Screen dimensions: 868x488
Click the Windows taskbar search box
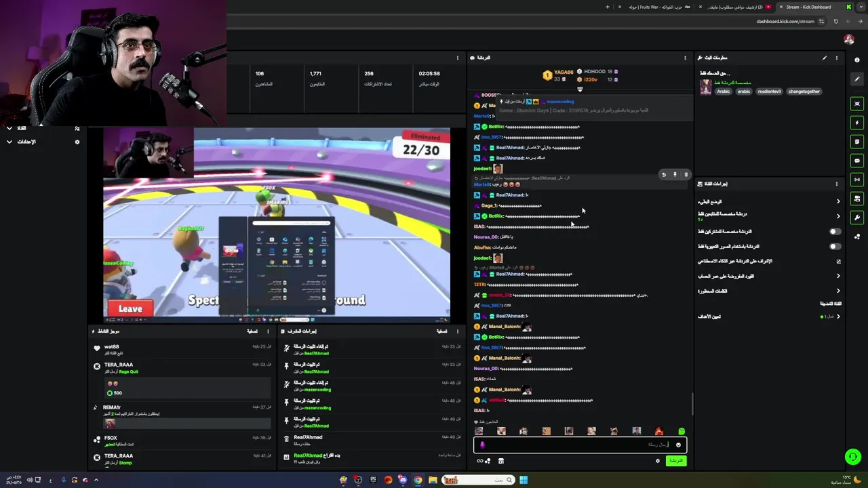coord(479,481)
